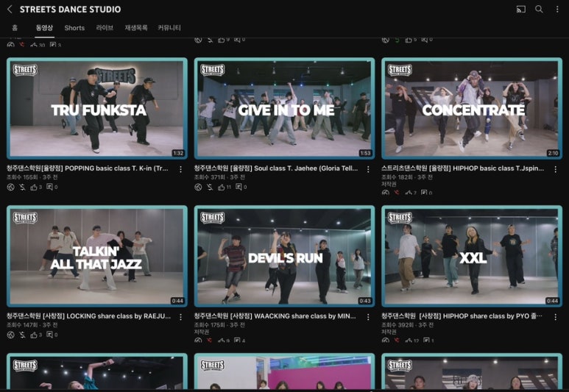Switch to the Shorts tab
The image size is (569, 392).
(x=74, y=28)
